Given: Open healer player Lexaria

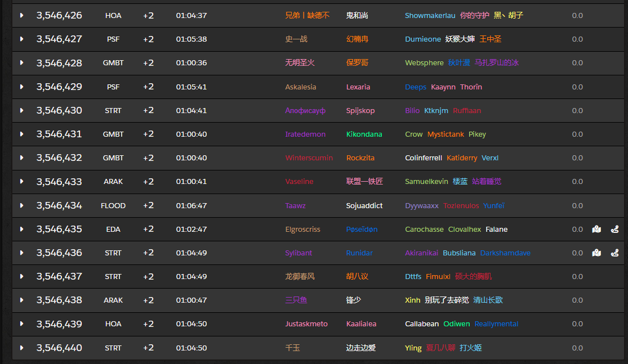Looking at the screenshot, I should click(x=358, y=87).
